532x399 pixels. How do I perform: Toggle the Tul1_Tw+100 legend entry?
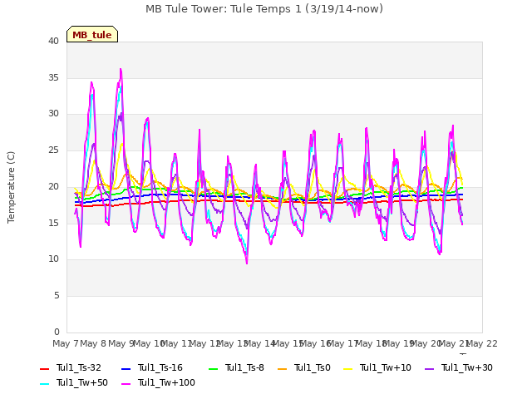[x=158, y=382]
